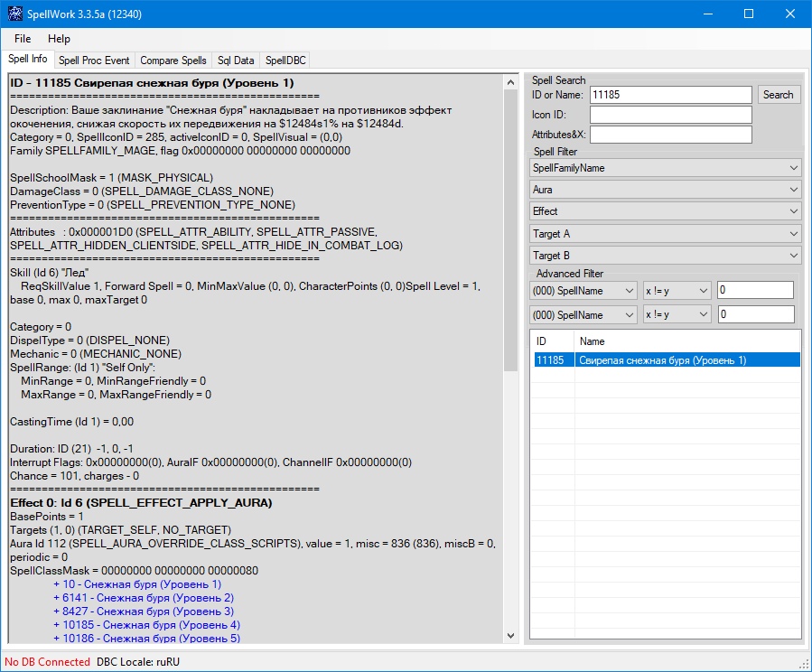Click the "Mechanic = 0 (MECHANIC_NONE)" line
812x672 pixels.
(x=96, y=353)
